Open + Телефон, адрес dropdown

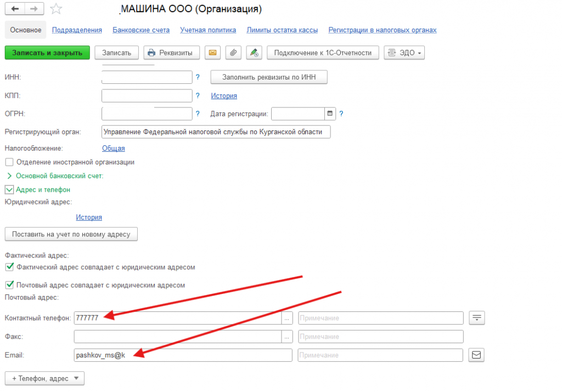[x=45, y=378]
